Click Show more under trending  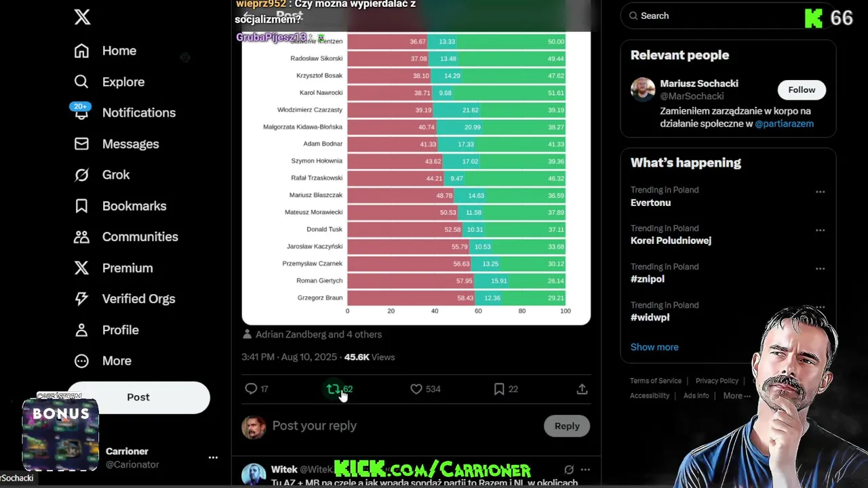pos(654,347)
